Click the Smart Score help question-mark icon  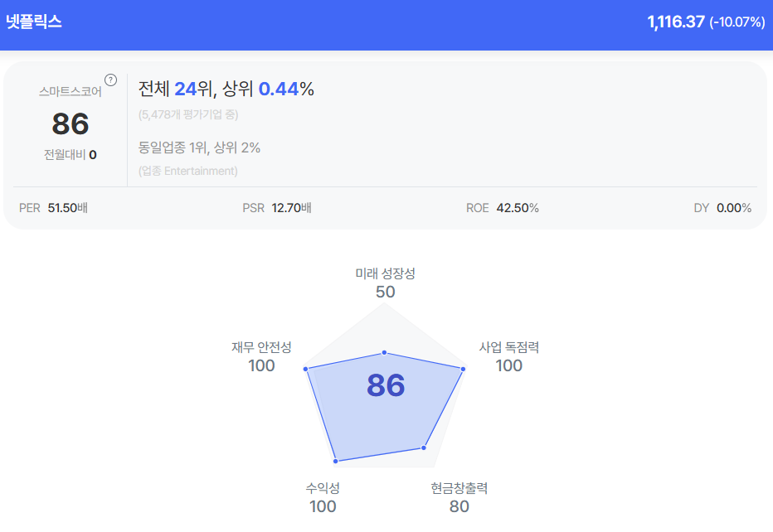click(110, 80)
